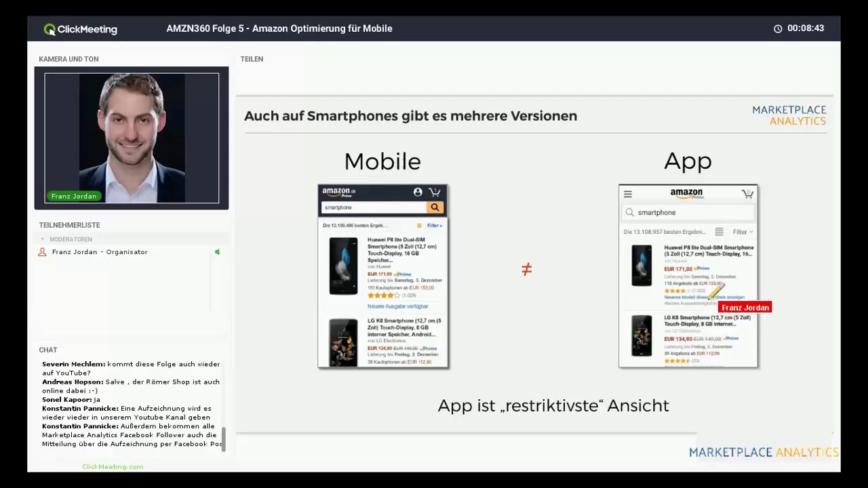Click the red Franz Jordan pointer label
This screenshot has width=868, height=488.
[x=745, y=308]
